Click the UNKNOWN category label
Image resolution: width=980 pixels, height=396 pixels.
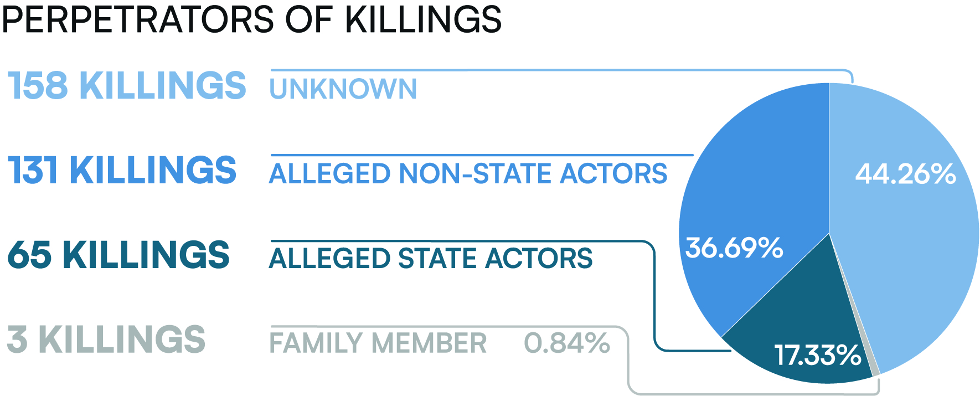point(343,89)
